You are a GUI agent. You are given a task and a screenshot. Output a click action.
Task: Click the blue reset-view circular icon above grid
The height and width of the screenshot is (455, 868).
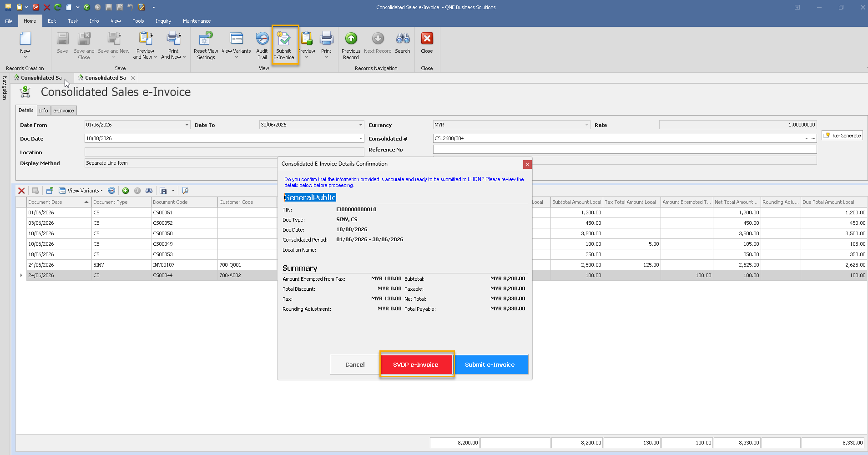tap(111, 191)
